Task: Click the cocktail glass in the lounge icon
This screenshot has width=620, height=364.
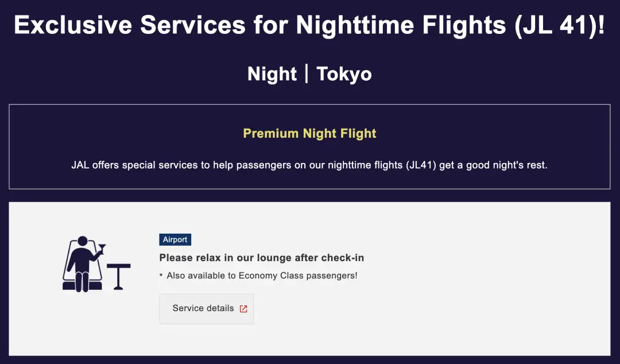Action: pos(102,249)
